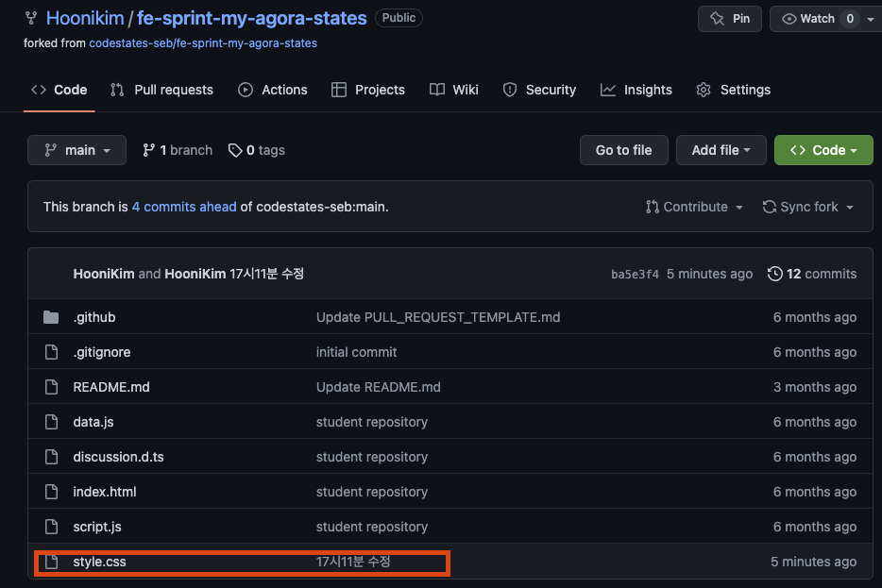
Task: Open the .github folder
Action: [x=94, y=317]
